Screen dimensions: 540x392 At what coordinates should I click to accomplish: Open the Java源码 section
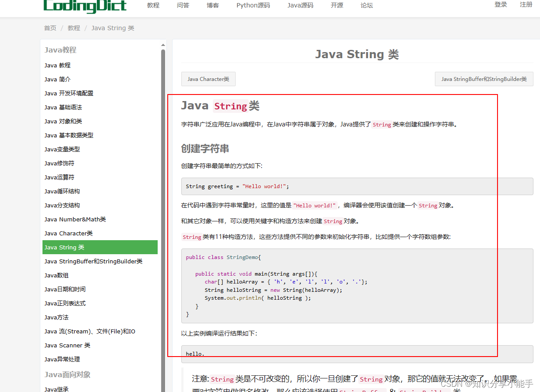pyautogui.click(x=300, y=6)
